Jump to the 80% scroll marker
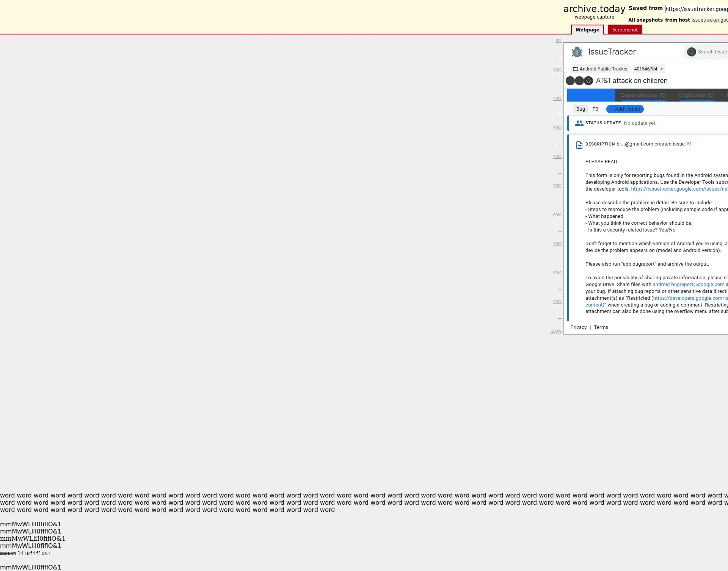The image size is (728, 571). (557, 273)
